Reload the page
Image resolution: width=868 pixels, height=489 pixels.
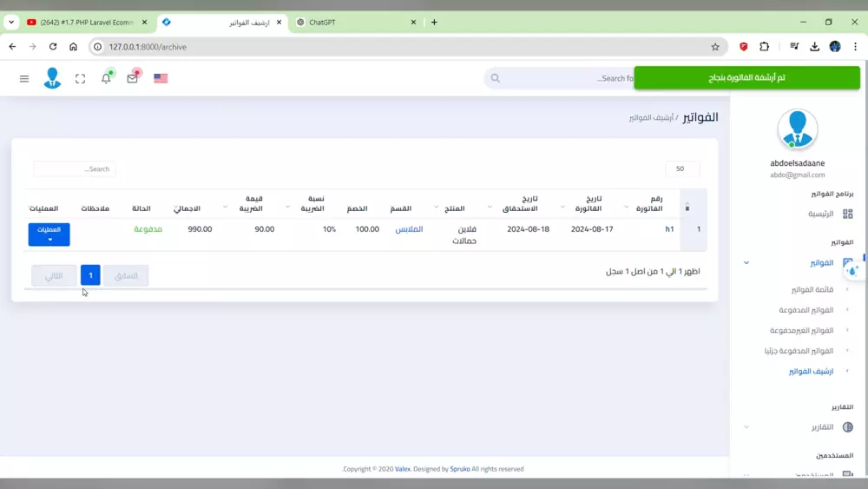53,47
